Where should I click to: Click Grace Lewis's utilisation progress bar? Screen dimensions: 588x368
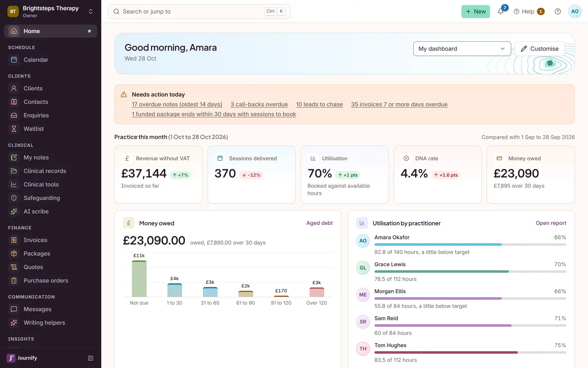click(470, 272)
